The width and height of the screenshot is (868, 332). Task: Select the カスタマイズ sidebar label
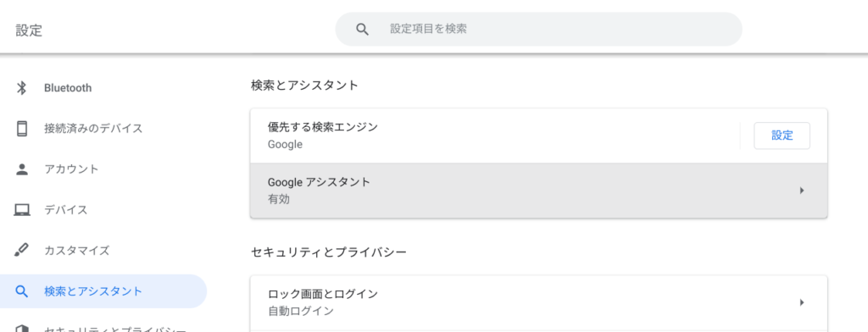coord(77,251)
